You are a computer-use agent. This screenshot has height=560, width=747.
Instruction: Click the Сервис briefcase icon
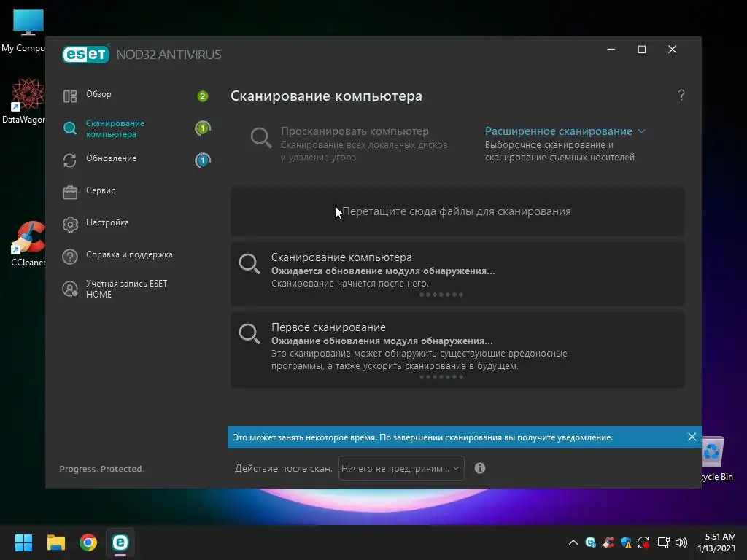(x=70, y=192)
